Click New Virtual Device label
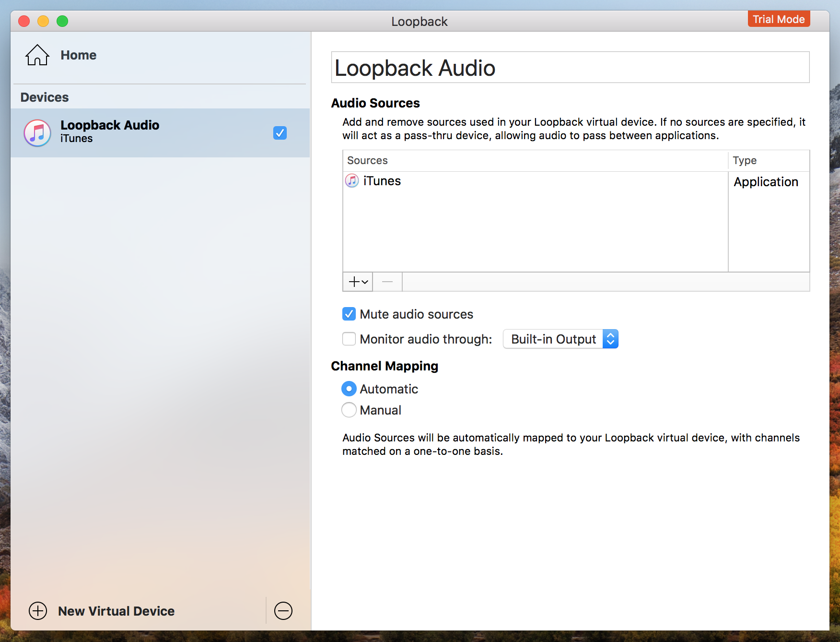This screenshot has width=840, height=642. tap(117, 611)
